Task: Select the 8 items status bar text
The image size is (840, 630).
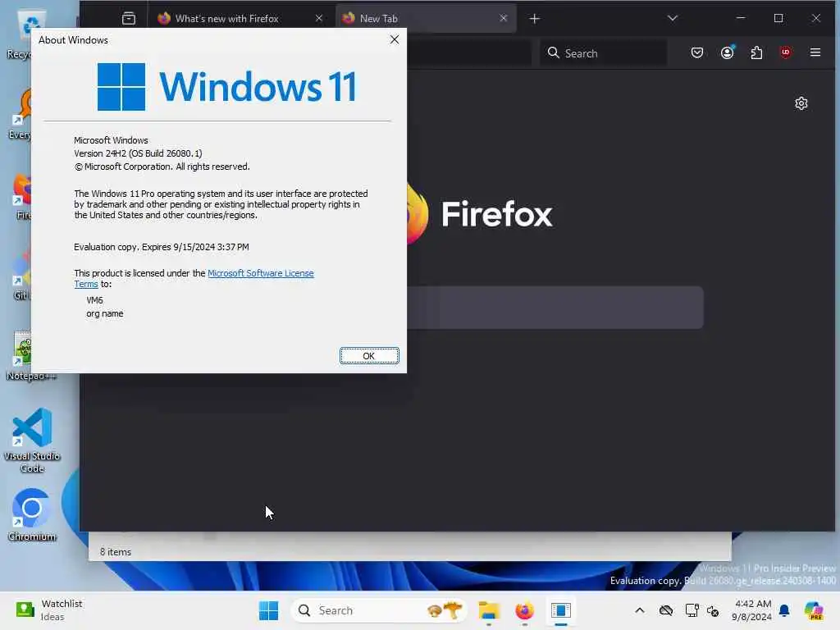Action: (115, 552)
